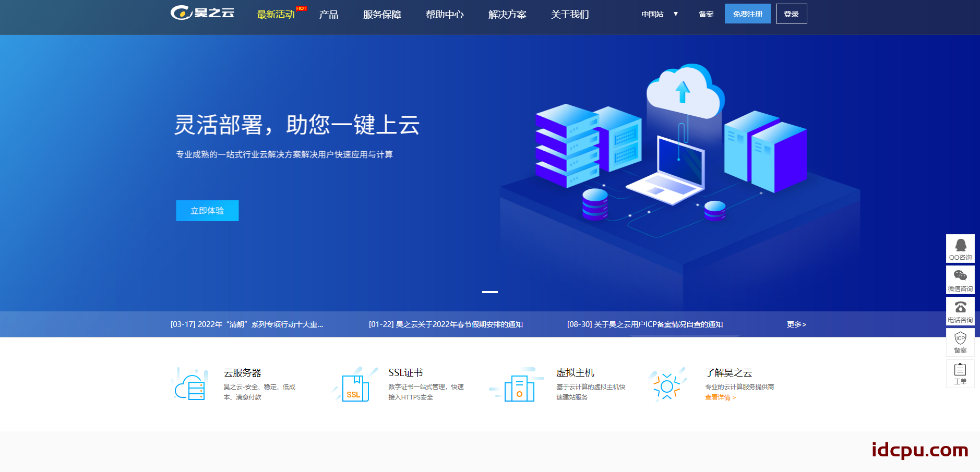Viewport: 980px width, 472px height.
Task: Click the 昊之云 logo in header
Action: pos(202,13)
